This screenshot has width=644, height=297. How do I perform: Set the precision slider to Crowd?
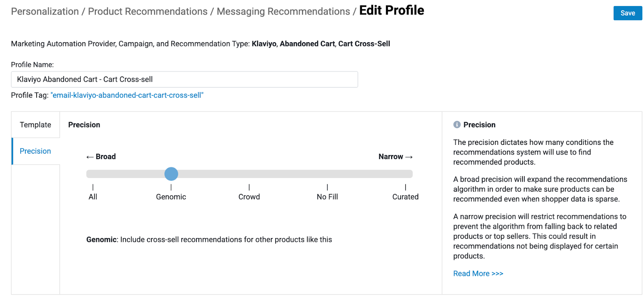coord(249,174)
